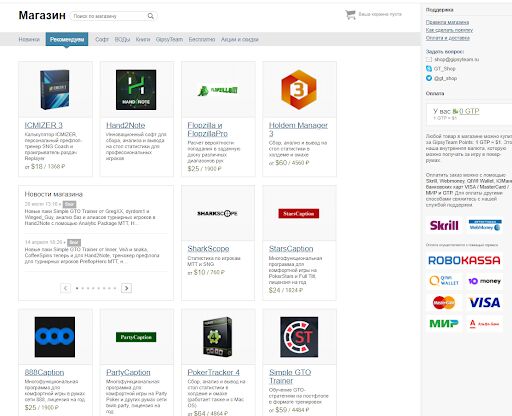Open the shopping cart icon
512x416 pixels.
tap(350, 14)
